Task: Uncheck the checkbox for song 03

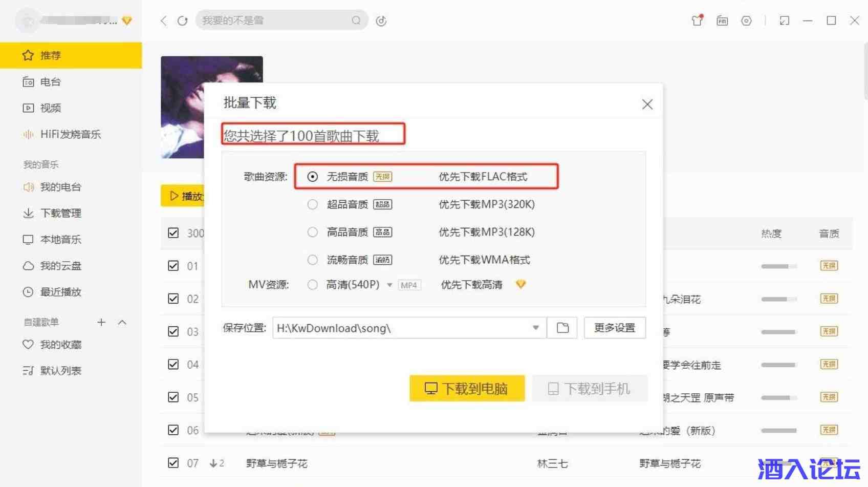Action: pos(173,331)
